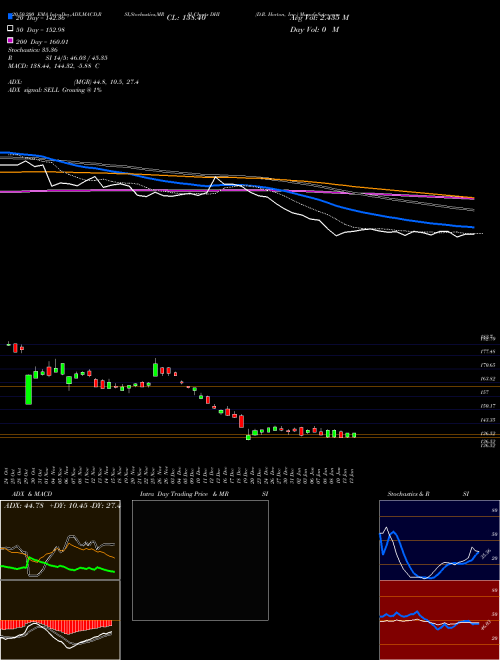Click the Stochastics & RSI panel title

(428, 494)
